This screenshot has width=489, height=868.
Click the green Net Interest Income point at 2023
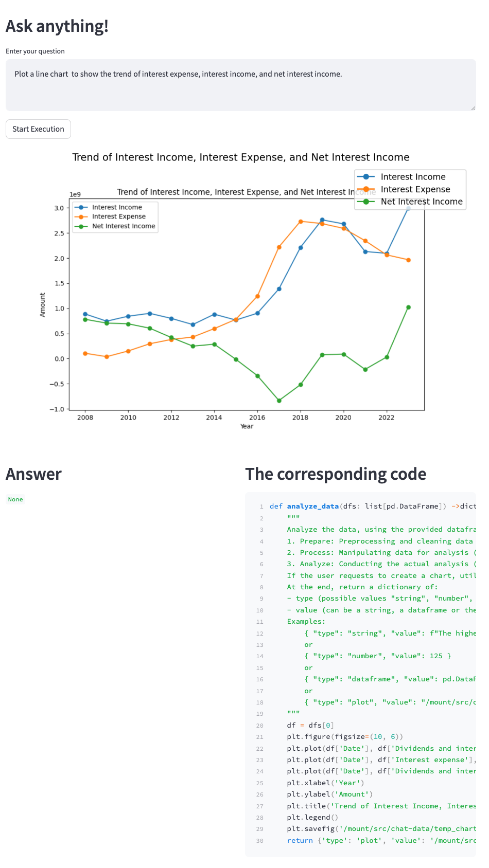pos(408,308)
